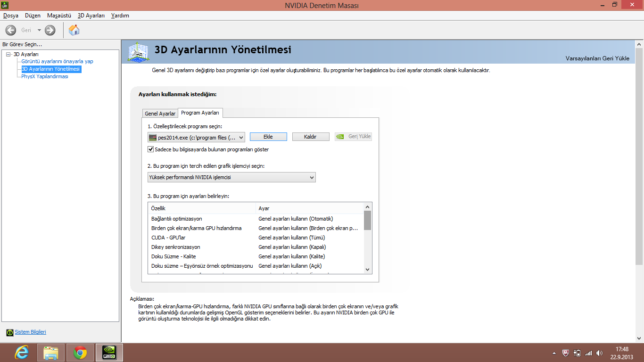Click the Ayar column header
Image resolution: width=644 pixels, height=362 pixels.
[x=310, y=208]
